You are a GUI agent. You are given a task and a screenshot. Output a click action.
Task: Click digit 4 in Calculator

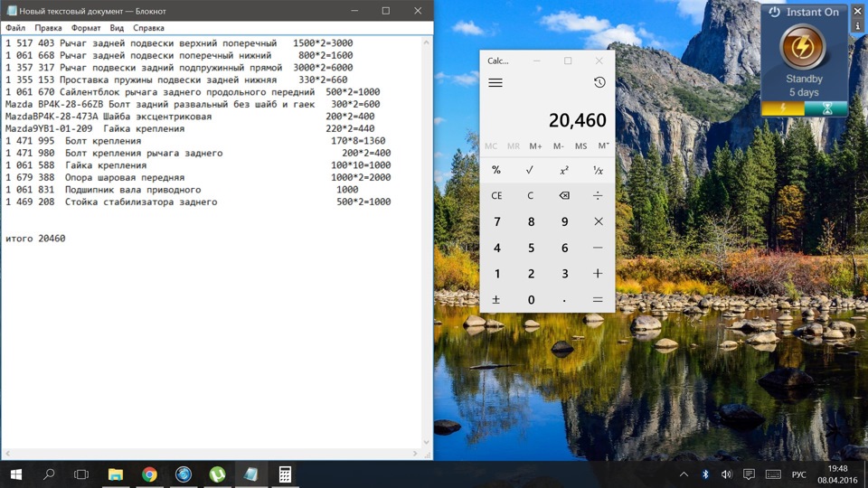click(496, 248)
